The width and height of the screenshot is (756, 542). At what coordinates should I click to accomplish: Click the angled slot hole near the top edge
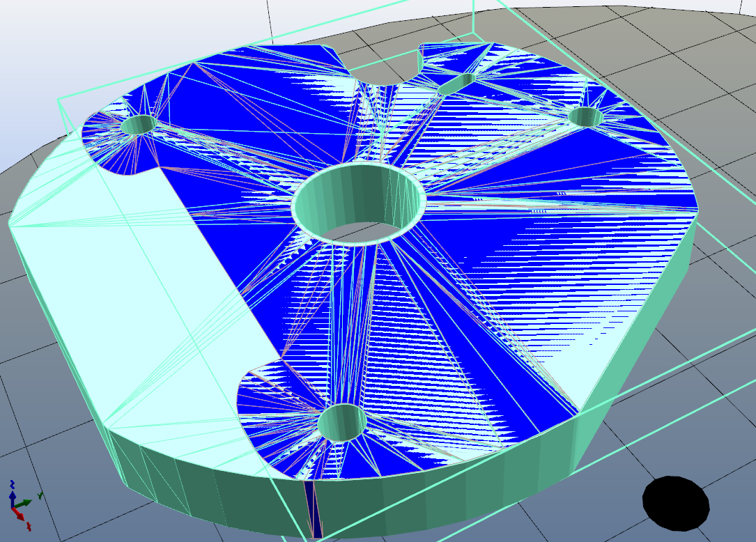(x=456, y=84)
